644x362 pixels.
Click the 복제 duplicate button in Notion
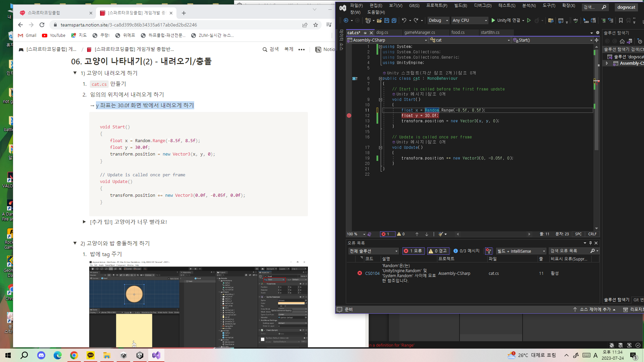(x=289, y=49)
